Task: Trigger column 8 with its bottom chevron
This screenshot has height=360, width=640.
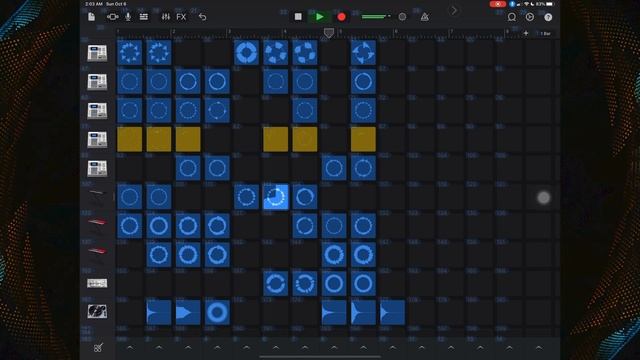Action: [334, 348]
